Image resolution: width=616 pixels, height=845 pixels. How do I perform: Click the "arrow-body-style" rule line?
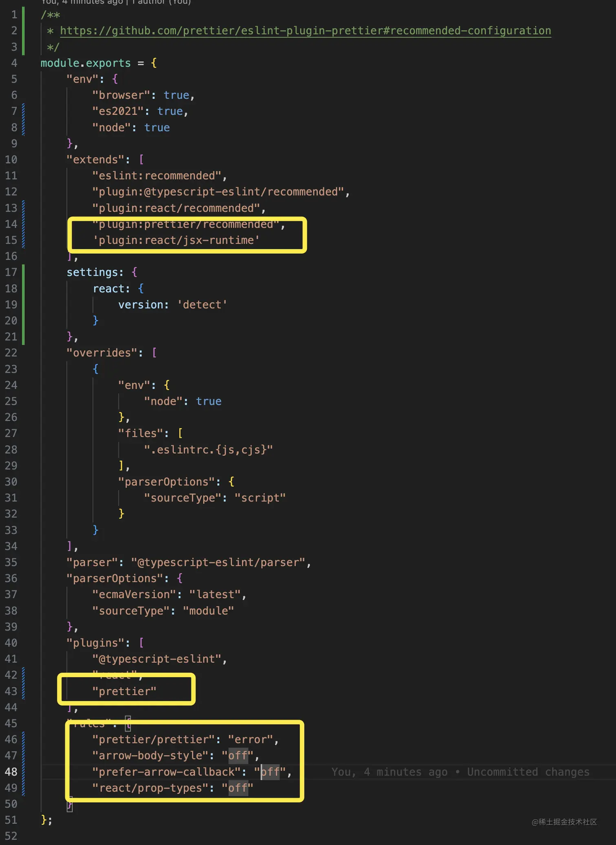pos(176,755)
